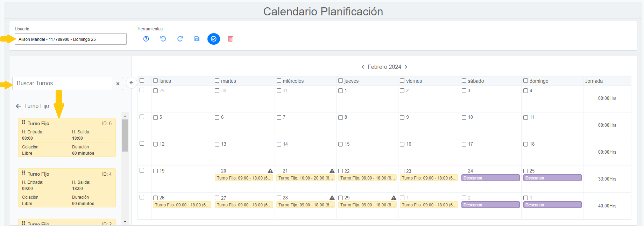Click the Descanso block on day 24
The width and height of the screenshot is (644, 227).
[490, 178]
